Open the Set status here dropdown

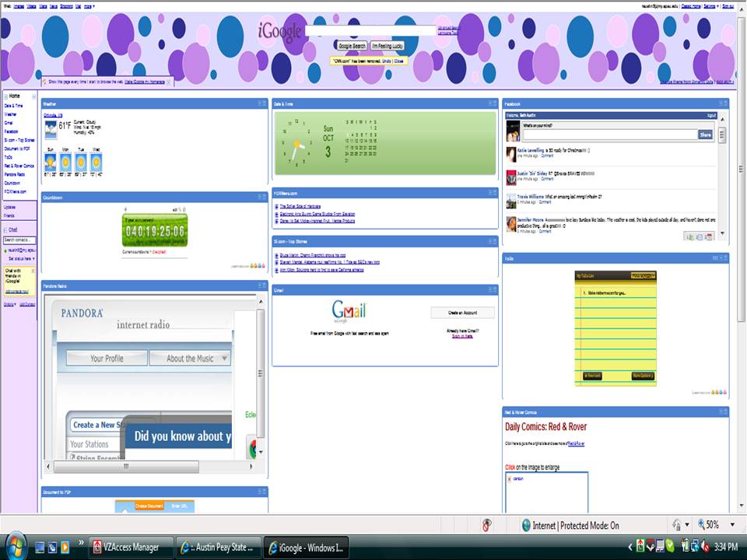click(x=22, y=258)
